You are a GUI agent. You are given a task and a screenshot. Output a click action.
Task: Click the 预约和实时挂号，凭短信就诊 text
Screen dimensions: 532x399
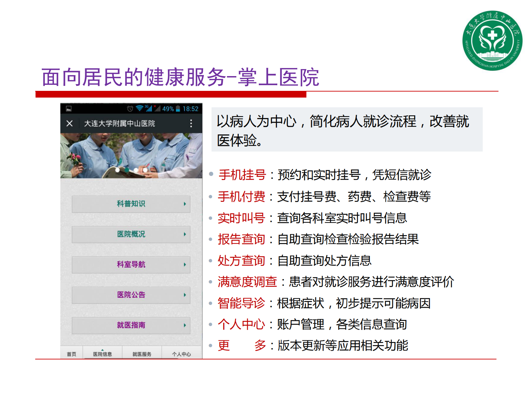point(354,175)
